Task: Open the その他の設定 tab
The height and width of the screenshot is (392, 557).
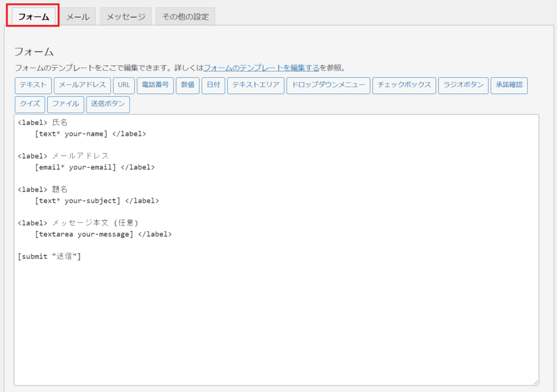Action: [185, 16]
